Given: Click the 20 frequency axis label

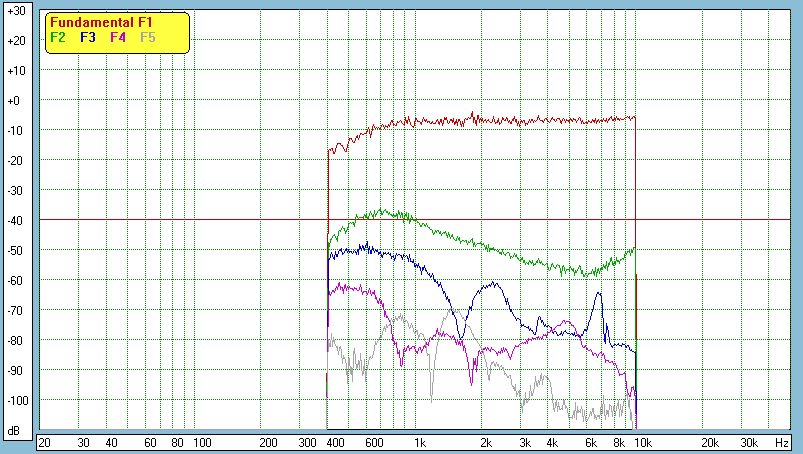Looking at the screenshot, I should pyautogui.click(x=44, y=442).
